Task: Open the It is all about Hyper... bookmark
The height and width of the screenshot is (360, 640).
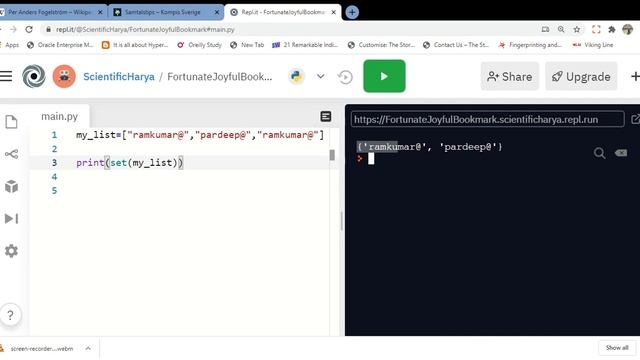Action: 135,45
